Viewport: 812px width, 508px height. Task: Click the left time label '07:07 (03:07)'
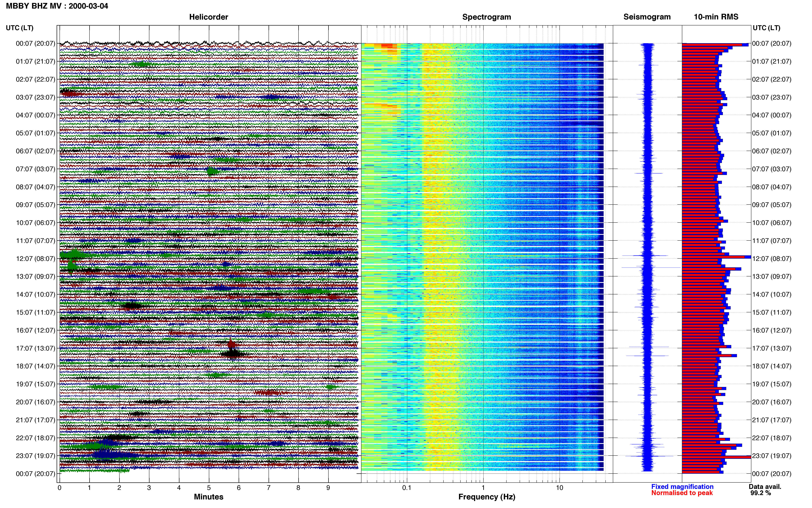pyautogui.click(x=35, y=169)
